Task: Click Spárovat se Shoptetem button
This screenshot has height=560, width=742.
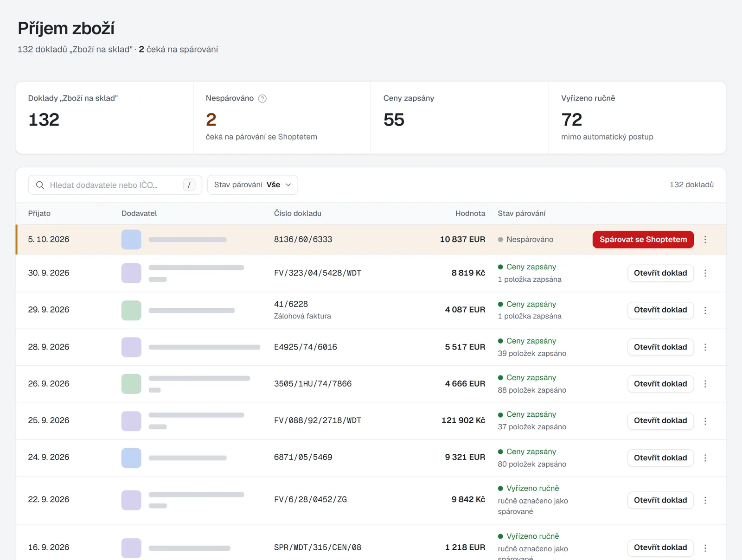Action: (x=643, y=240)
